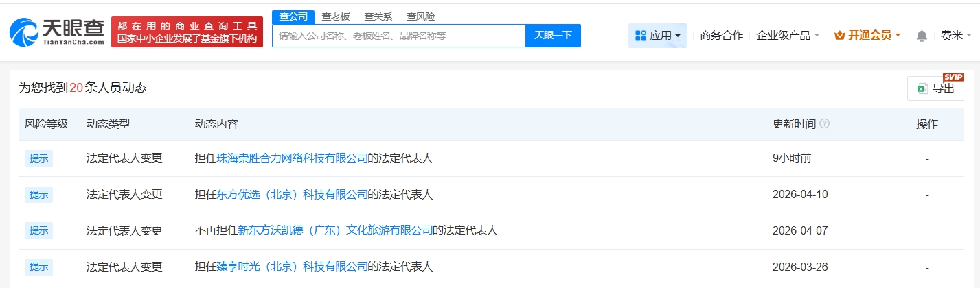Open the notification bell

tap(922, 36)
